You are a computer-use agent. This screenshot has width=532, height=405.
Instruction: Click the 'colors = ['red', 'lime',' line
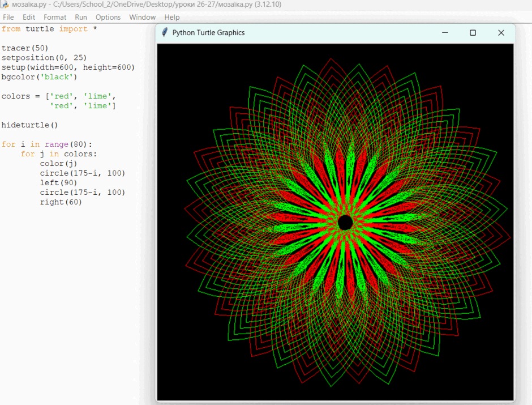[x=58, y=96]
